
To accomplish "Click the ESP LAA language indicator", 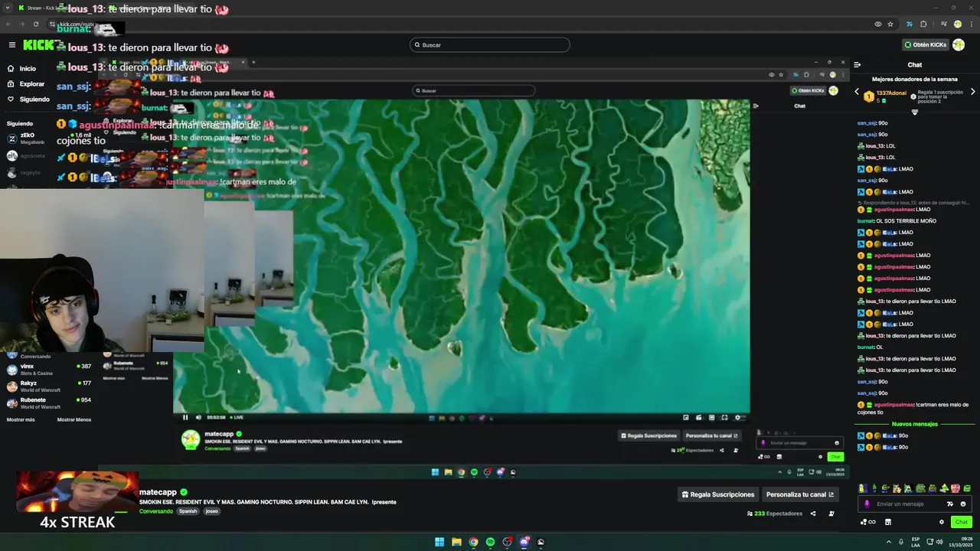I will pos(916,542).
